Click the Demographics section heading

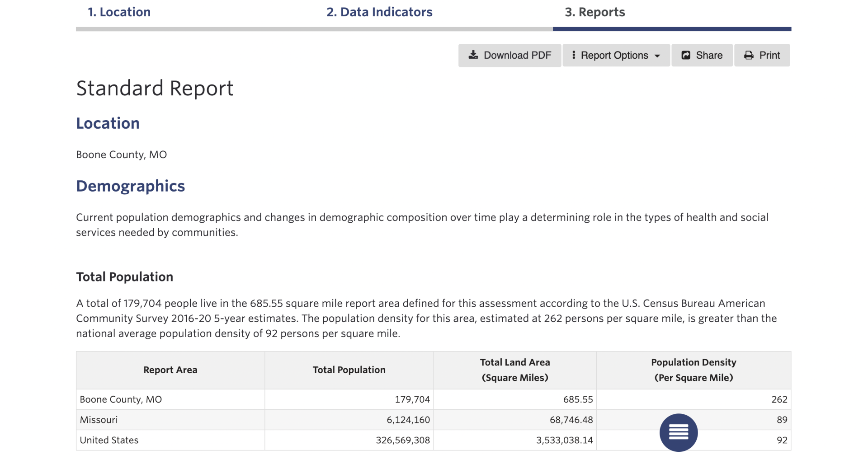[130, 186]
